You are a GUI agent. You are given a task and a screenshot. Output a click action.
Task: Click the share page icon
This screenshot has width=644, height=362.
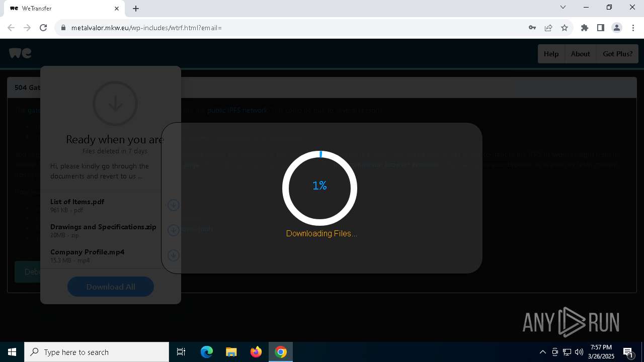point(548,28)
